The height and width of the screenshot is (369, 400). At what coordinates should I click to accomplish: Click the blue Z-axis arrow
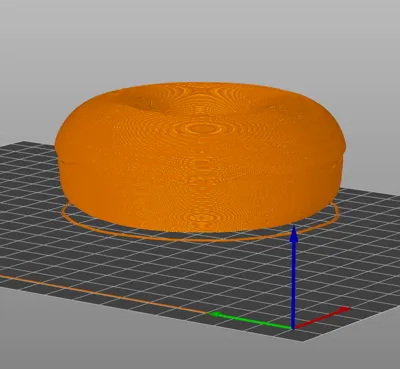point(294,277)
